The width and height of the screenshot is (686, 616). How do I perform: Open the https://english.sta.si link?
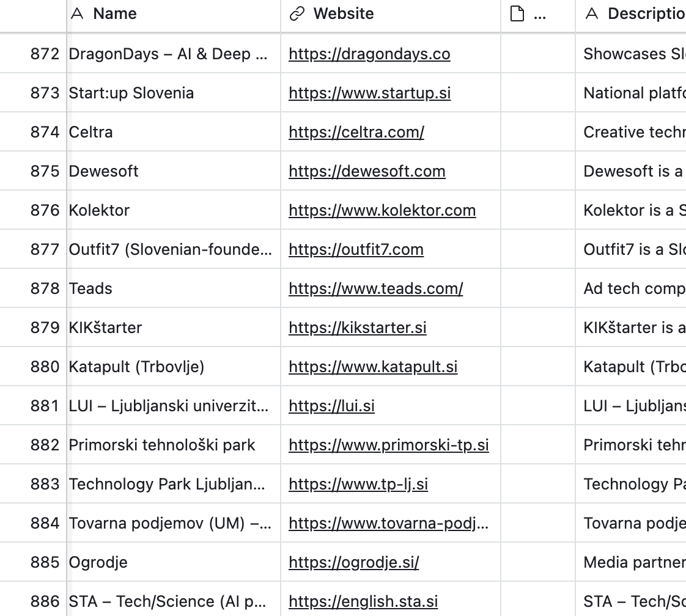tap(363, 601)
